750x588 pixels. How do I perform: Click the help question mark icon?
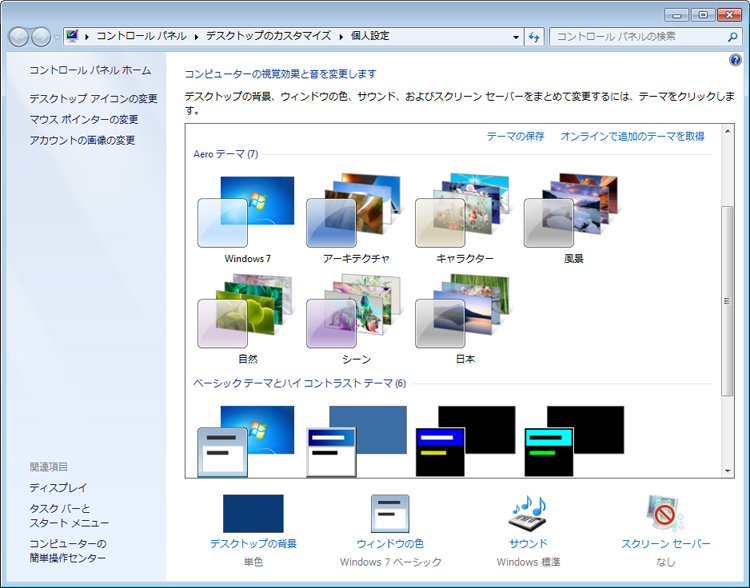(735, 60)
